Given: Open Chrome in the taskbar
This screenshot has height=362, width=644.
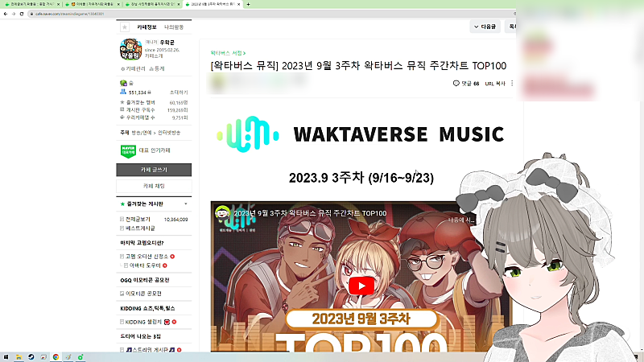Looking at the screenshot, I should pos(56,357).
